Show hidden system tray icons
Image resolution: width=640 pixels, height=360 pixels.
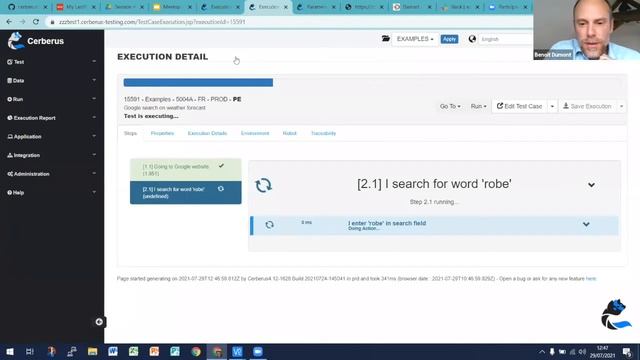pos(542,352)
